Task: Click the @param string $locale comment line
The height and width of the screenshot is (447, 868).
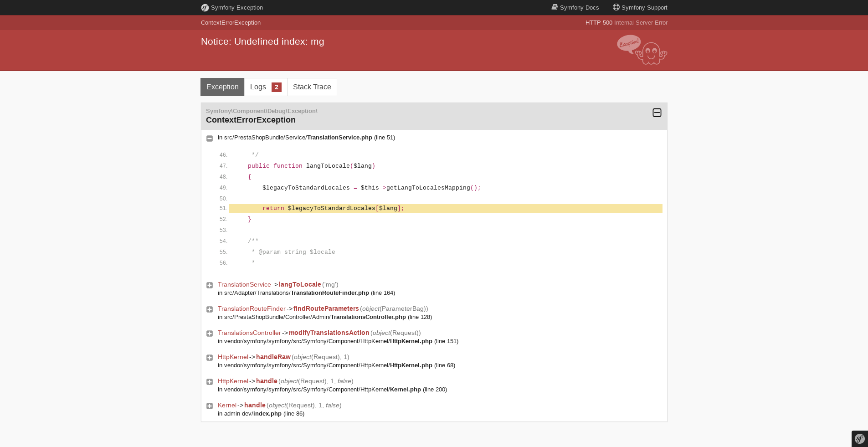Action: pos(293,252)
